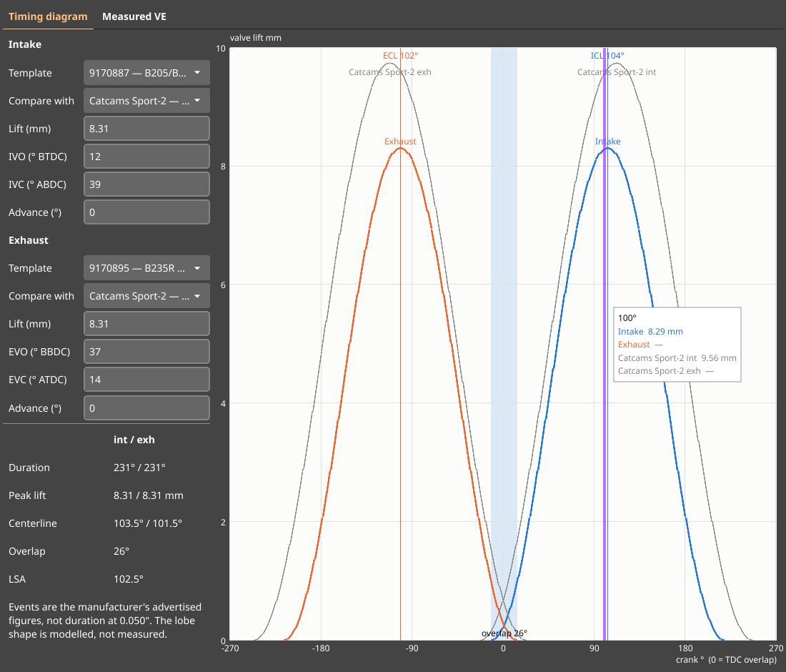This screenshot has height=672, width=786.
Task: Click the valve lift mm axis title
Action: coord(256,38)
